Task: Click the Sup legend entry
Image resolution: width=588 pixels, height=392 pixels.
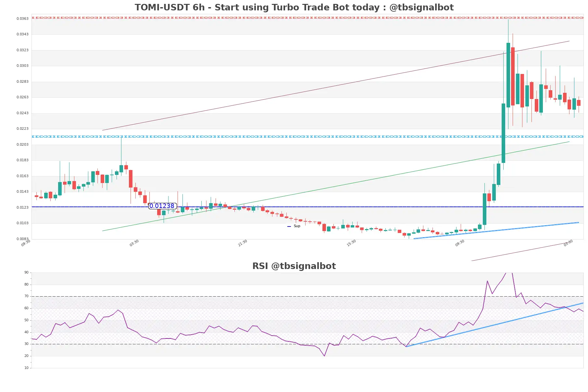Action: [294, 226]
